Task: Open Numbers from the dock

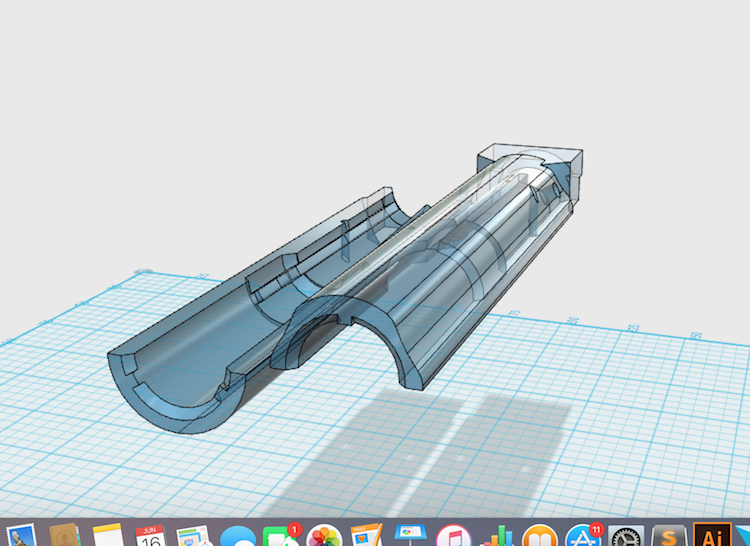Action: pos(496,536)
